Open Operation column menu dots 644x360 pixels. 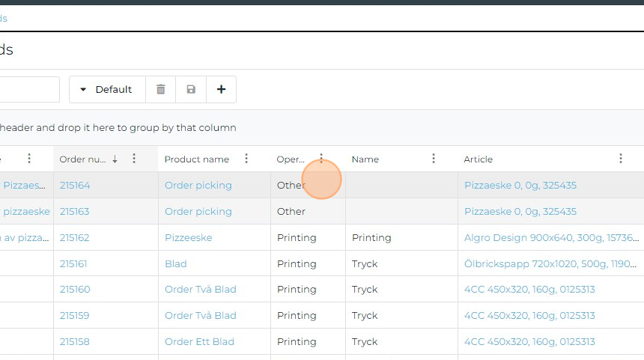tap(321, 159)
